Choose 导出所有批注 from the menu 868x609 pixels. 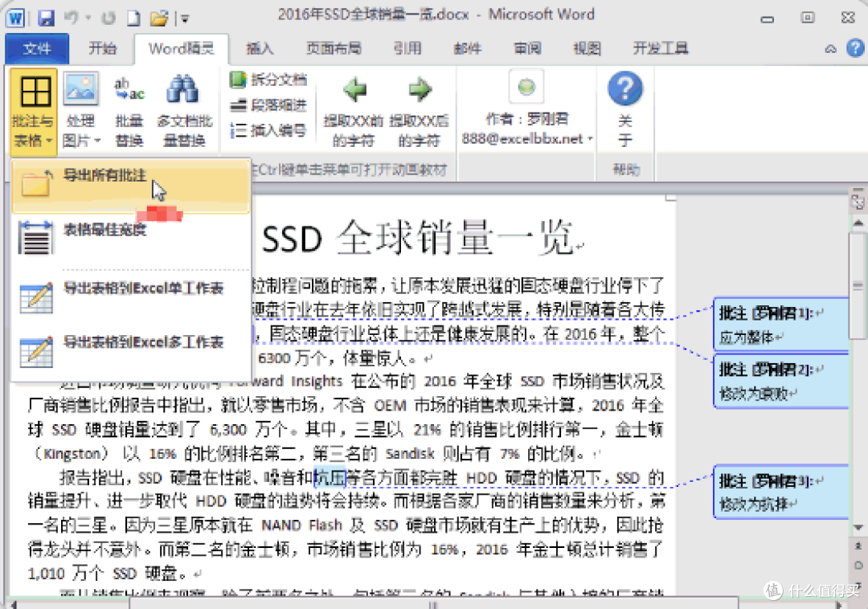tap(131, 186)
